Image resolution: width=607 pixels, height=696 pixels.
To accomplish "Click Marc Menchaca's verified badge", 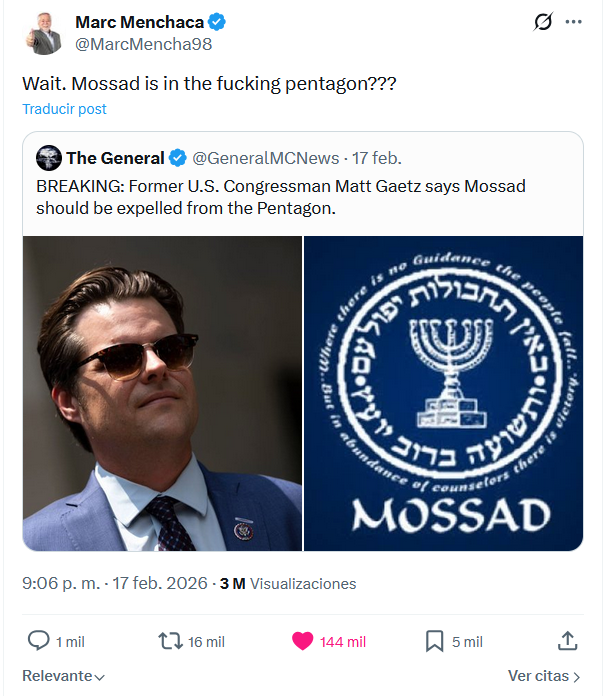I will 216,22.
